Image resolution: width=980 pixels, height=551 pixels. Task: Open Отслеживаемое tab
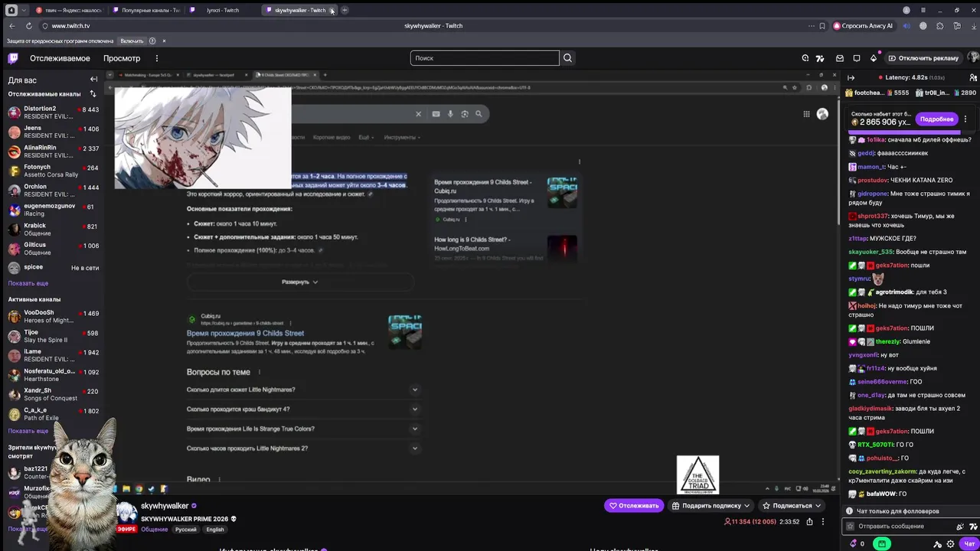(x=60, y=58)
